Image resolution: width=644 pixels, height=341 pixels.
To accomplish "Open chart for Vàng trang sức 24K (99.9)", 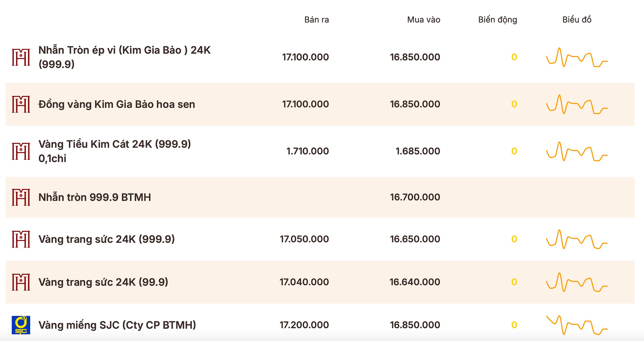I will [577, 282].
